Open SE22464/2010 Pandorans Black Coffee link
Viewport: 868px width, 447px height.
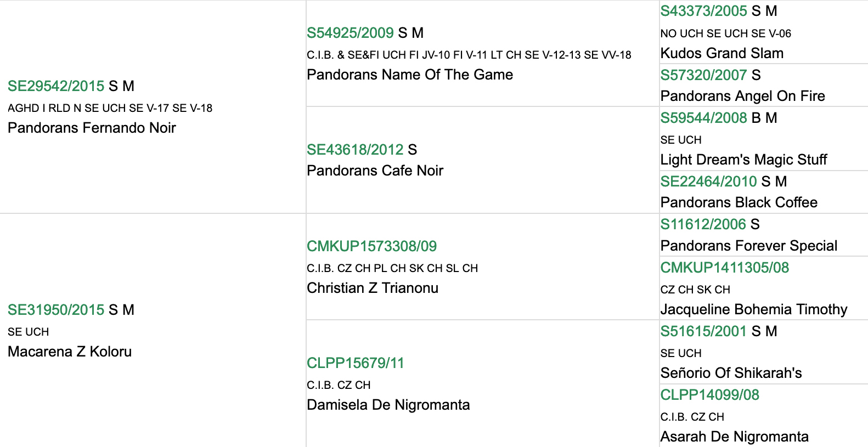[708, 182]
